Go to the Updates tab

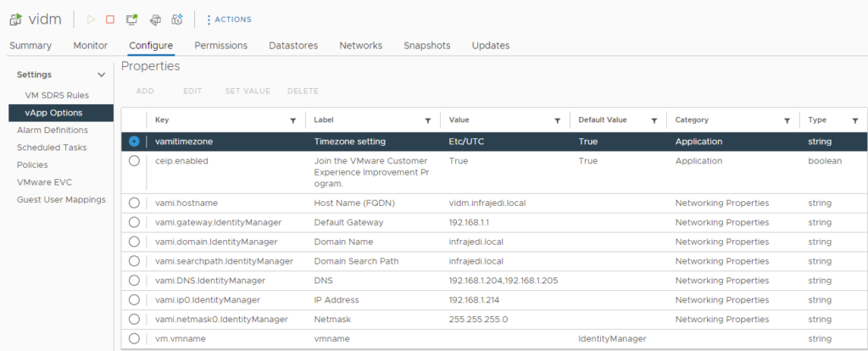491,46
